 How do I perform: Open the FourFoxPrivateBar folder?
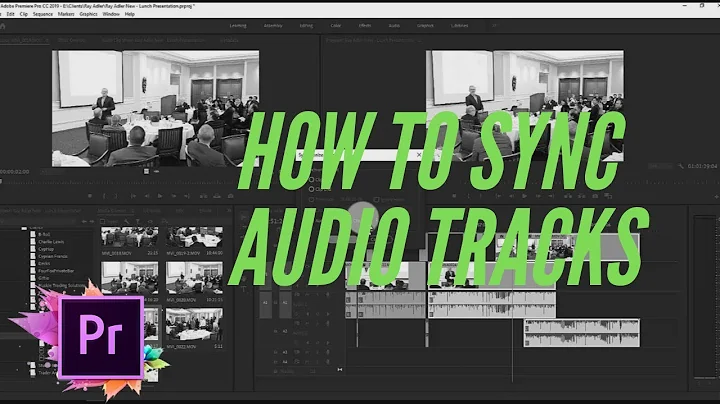click(56, 271)
